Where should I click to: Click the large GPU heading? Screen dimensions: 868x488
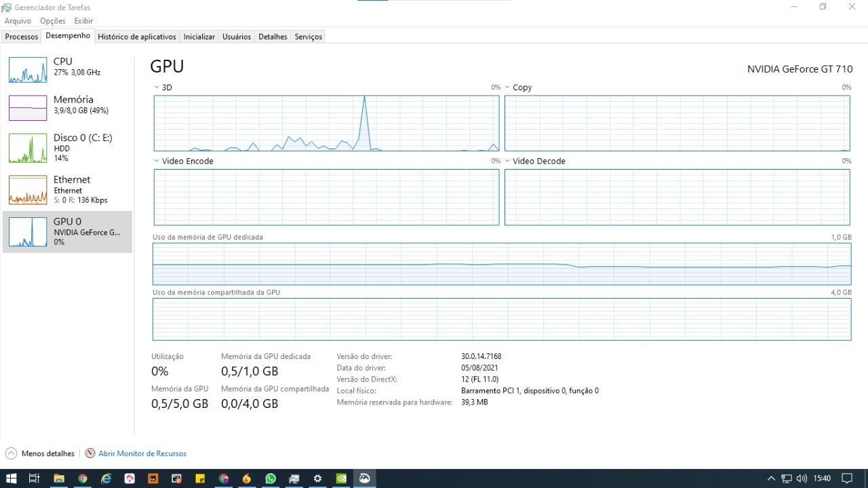point(167,66)
